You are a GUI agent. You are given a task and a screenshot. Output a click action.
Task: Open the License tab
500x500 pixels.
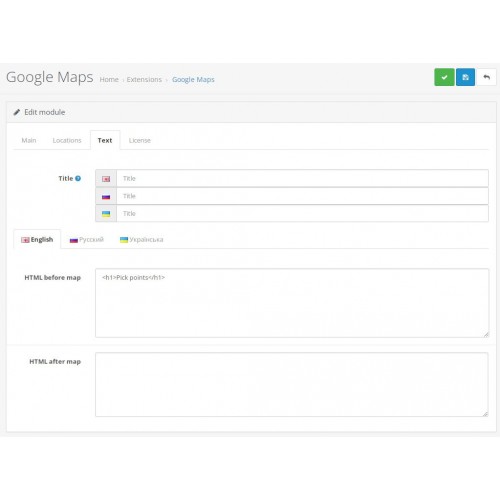tap(140, 140)
